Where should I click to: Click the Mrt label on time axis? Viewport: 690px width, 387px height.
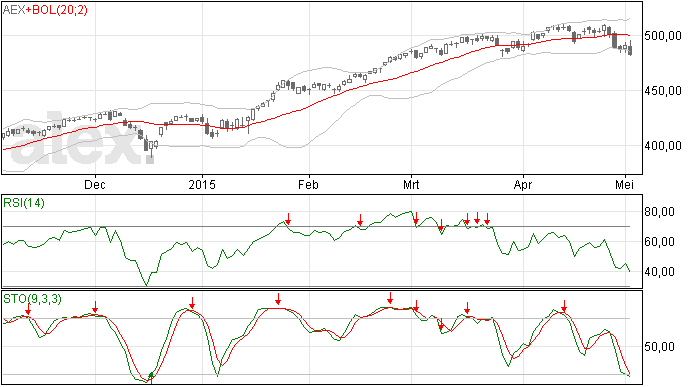(411, 184)
